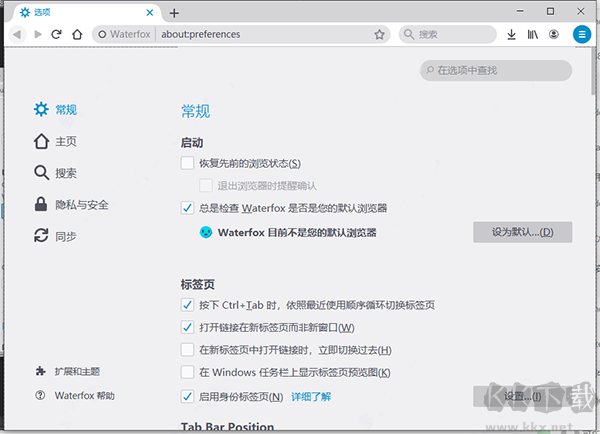Bookmark this page with star icon
Viewport: 600px width, 434px height.
[x=379, y=34]
